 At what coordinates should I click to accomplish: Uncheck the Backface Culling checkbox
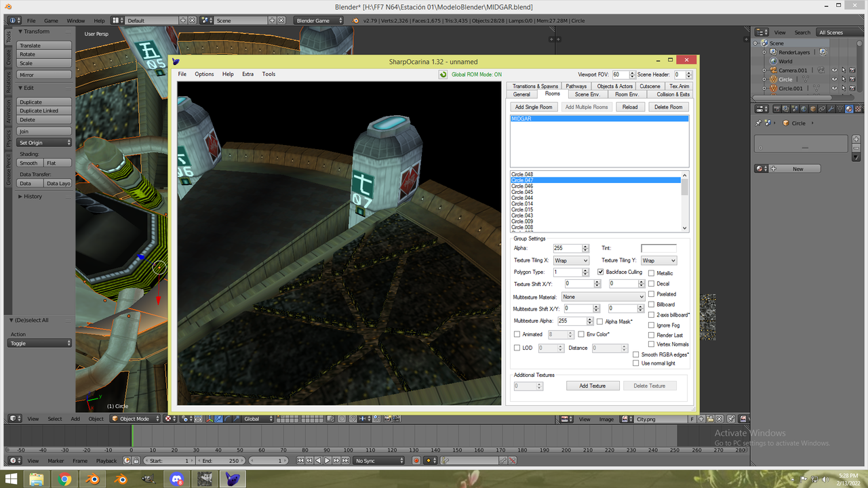pyautogui.click(x=601, y=272)
